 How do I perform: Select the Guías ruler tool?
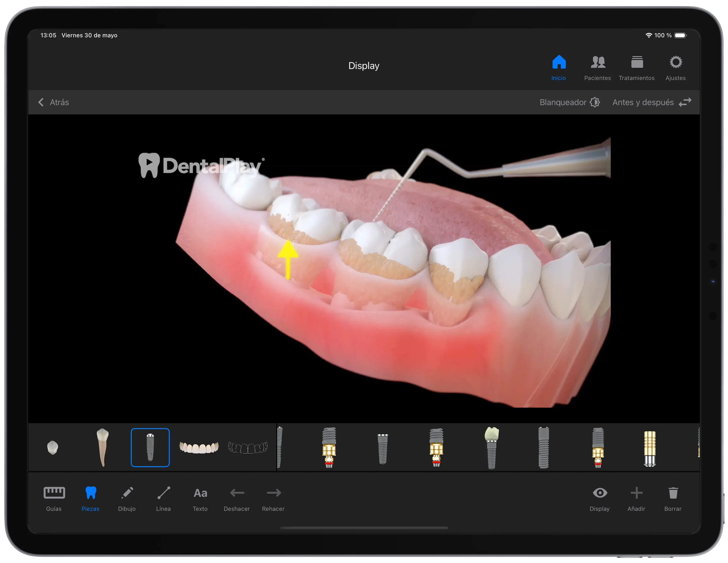[x=54, y=499]
